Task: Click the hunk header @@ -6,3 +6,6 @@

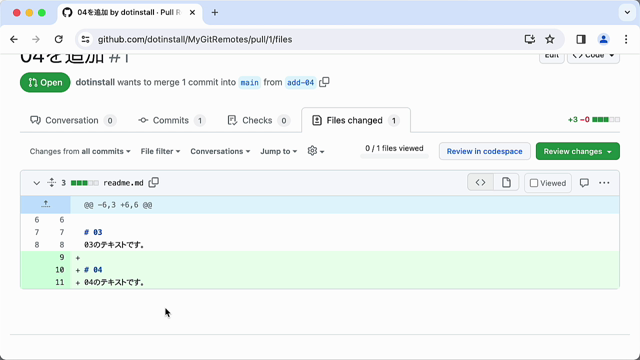Action: click(118, 204)
